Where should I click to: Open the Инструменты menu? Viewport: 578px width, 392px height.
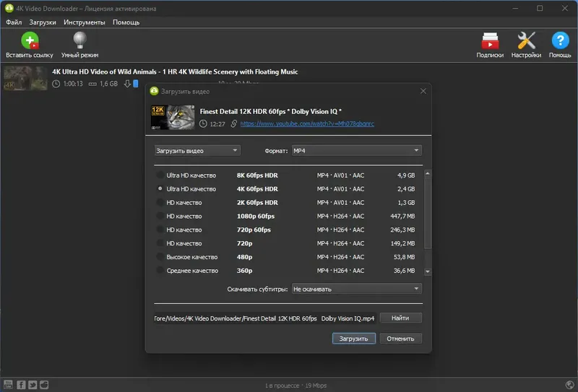(84, 22)
